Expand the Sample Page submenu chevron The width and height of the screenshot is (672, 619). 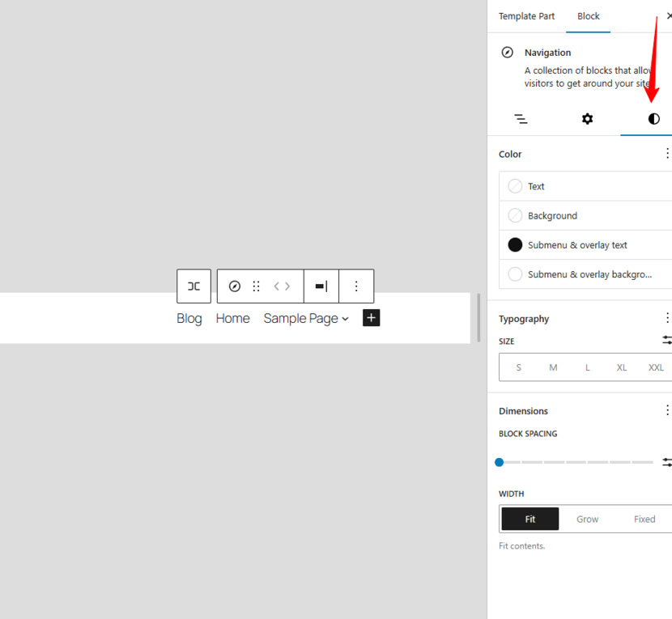346,319
